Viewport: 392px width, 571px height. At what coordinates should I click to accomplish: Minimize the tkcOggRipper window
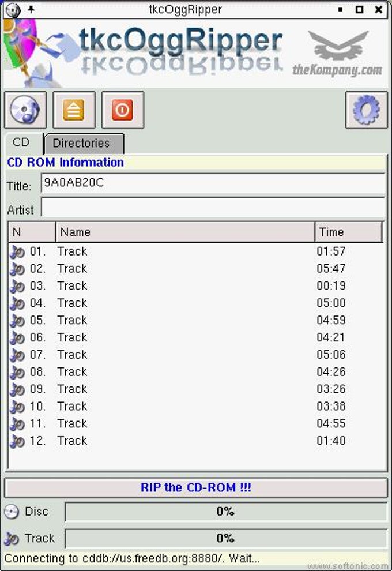click(340, 10)
